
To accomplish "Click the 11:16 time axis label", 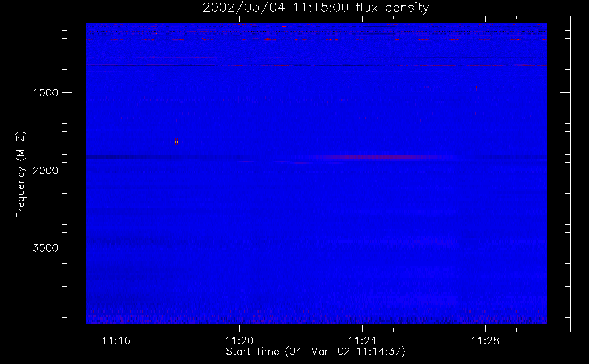I will [x=116, y=341].
